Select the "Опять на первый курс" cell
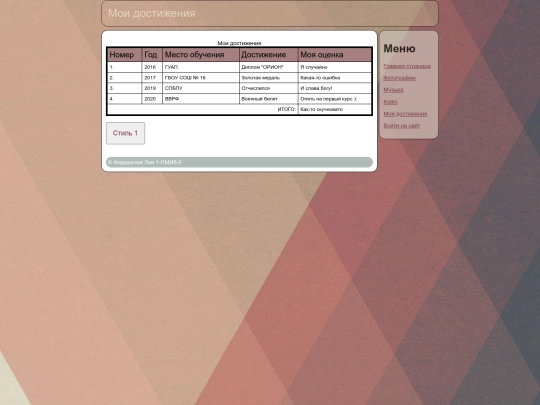540x405 pixels. pyautogui.click(x=335, y=99)
